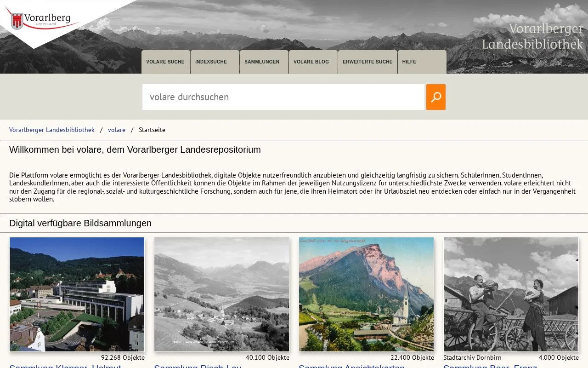Open the Sammlung Ansichtskarten postcard thumbnail
The height and width of the screenshot is (368, 588).
[x=366, y=294]
